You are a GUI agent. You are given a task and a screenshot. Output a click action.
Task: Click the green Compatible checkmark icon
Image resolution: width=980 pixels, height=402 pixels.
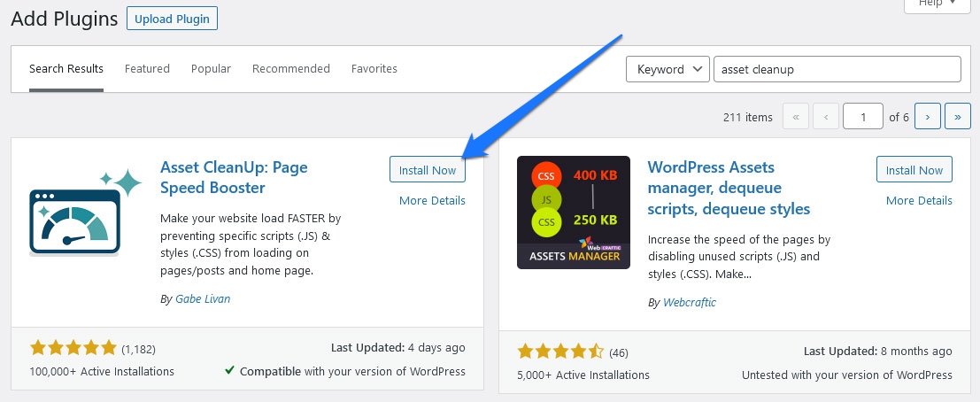pyautogui.click(x=230, y=371)
